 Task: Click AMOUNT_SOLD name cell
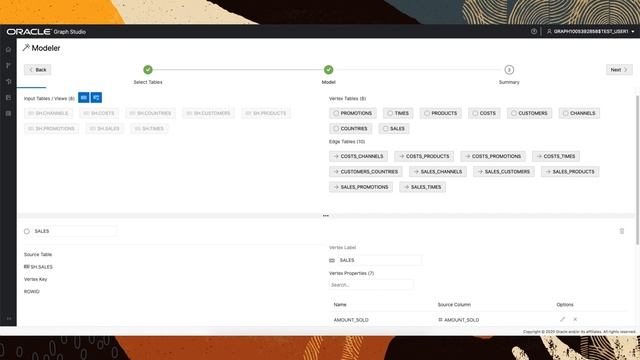(351, 320)
